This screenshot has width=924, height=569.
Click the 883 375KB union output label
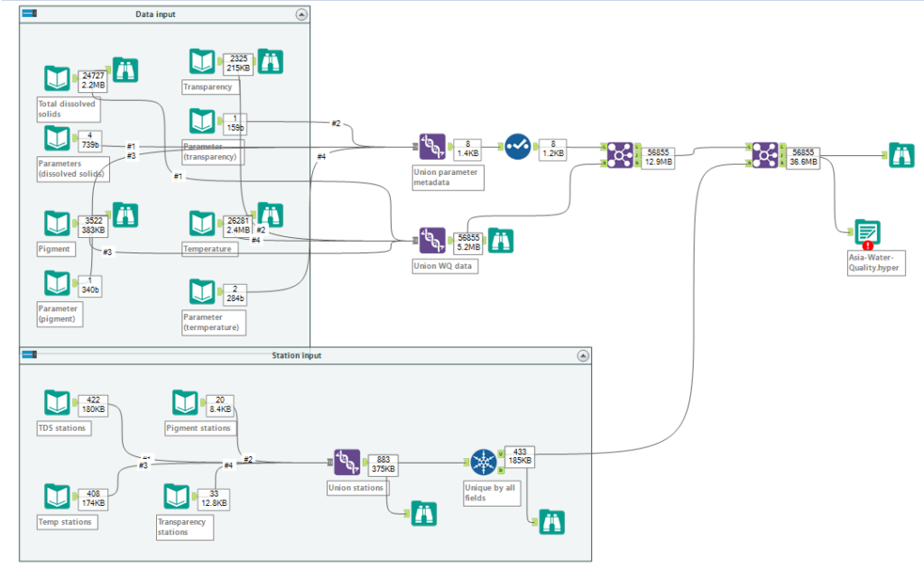pyautogui.click(x=383, y=464)
